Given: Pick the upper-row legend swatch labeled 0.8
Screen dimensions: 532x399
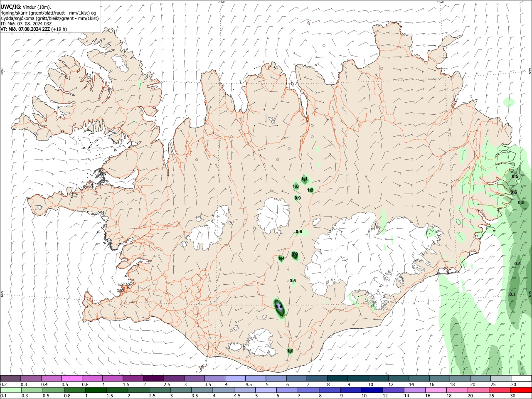Looking at the screenshot, I should [x=92, y=379].
